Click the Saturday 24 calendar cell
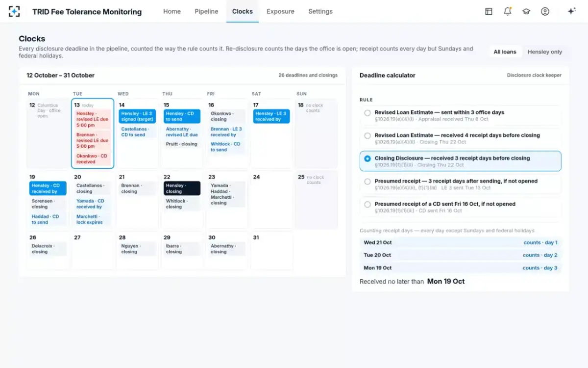Screen dimensions: 588x368 pyautogui.click(x=271, y=200)
